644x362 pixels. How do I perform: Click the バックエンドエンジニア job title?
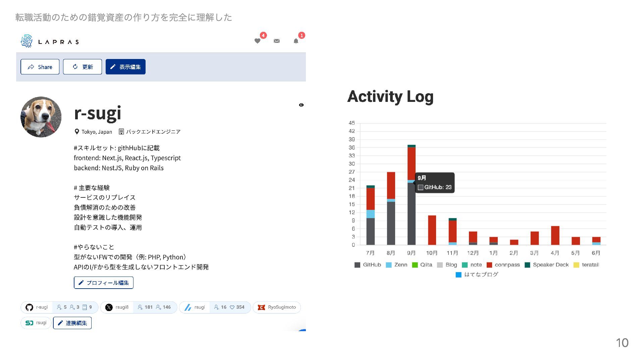click(153, 132)
